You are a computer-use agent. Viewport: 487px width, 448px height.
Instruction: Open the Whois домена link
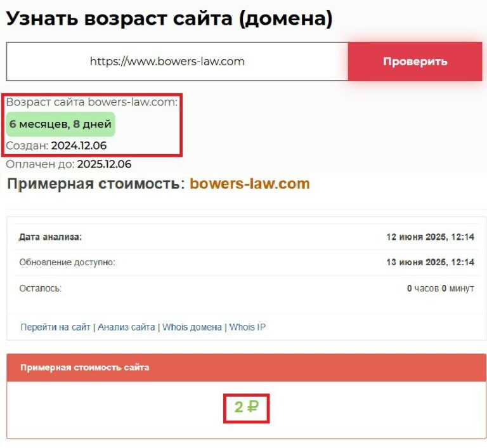pyautogui.click(x=192, y=327)
